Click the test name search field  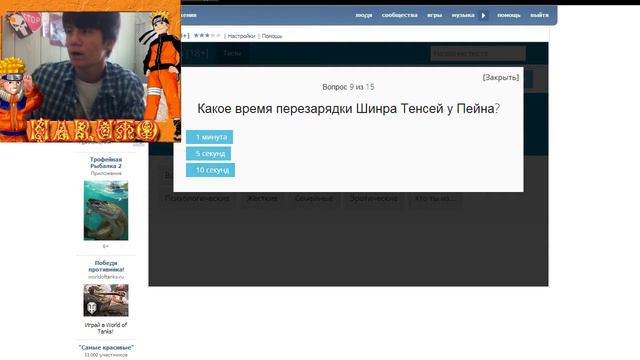478,53
